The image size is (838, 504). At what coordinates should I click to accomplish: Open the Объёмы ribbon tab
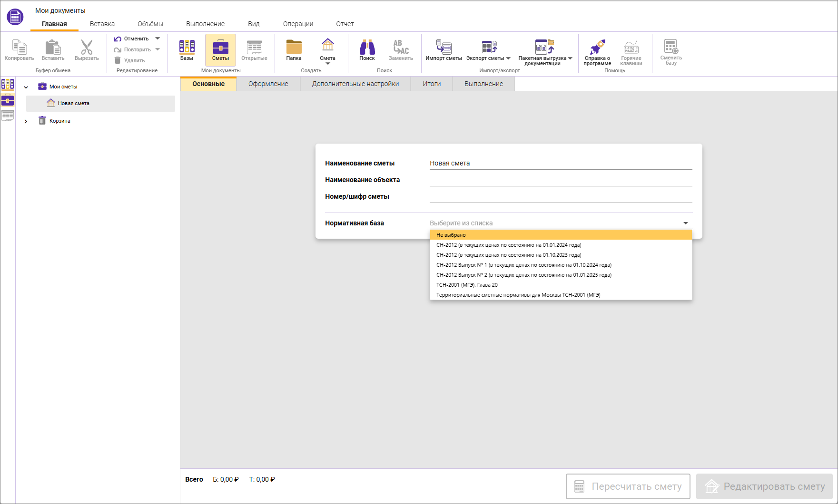[x=150, y=24]
